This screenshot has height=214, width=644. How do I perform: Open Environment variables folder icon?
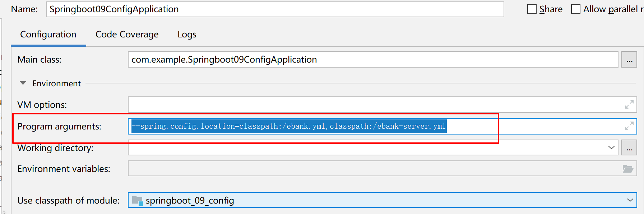(627, 169)
